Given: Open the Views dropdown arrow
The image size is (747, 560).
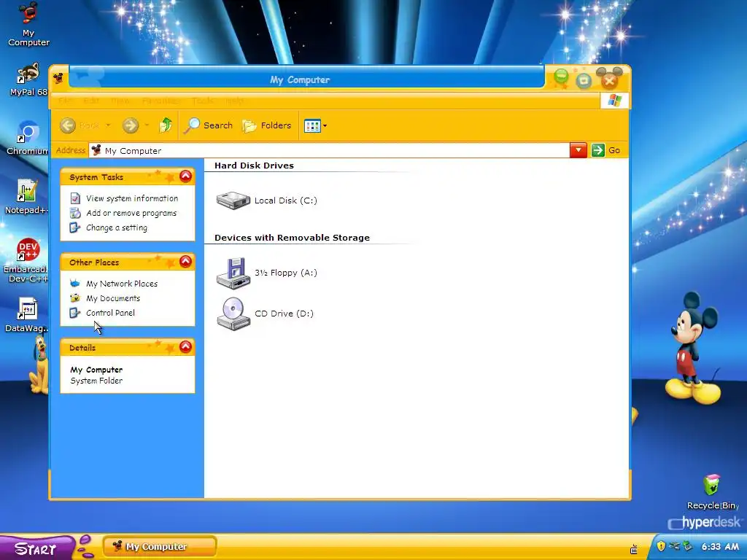Looking at the screenshot, I should pyautogui.click(x=325, y=126).
